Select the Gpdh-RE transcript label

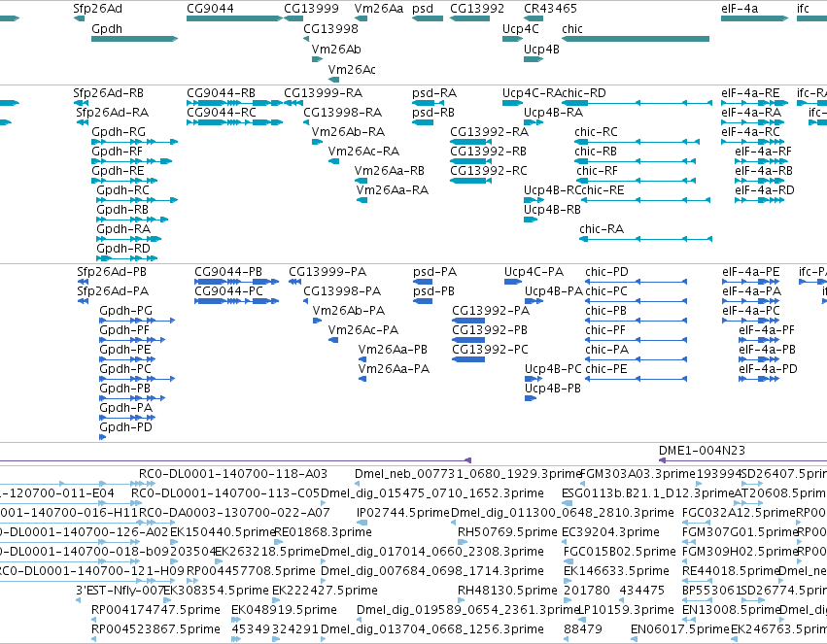119,171
